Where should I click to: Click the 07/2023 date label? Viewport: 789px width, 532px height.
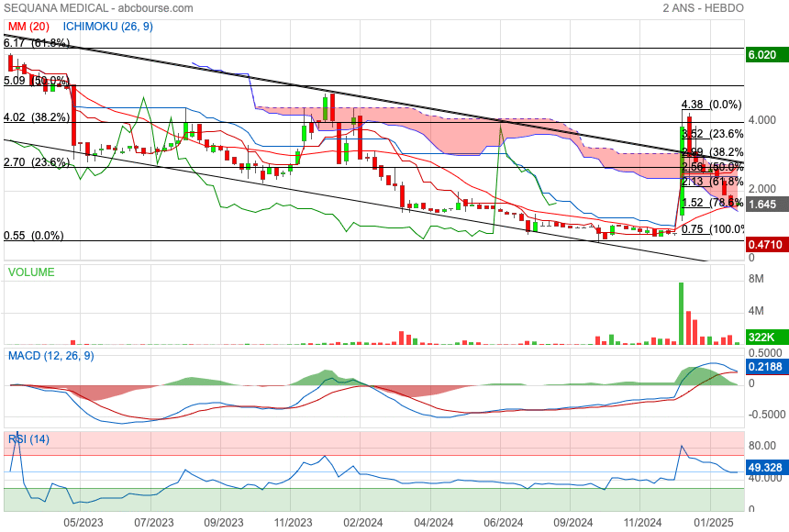(x=153, y=523)
